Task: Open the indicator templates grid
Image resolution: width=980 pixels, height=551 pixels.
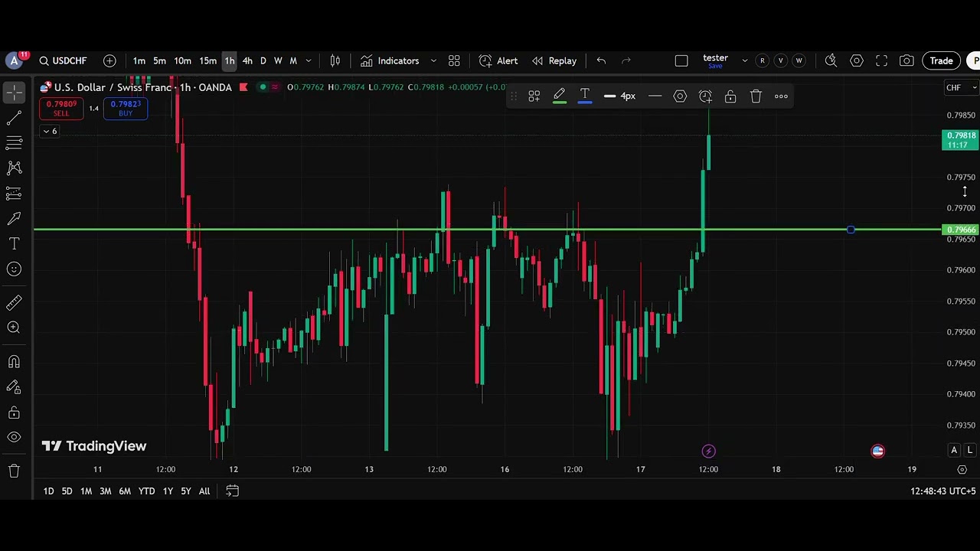Action: coord(454,61)
